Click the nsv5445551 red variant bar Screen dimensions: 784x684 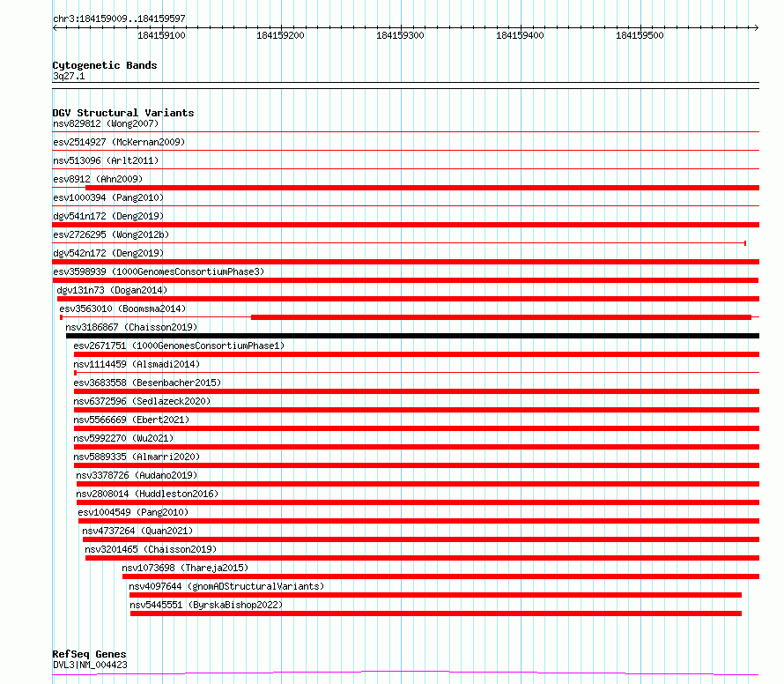click(436, 613)
